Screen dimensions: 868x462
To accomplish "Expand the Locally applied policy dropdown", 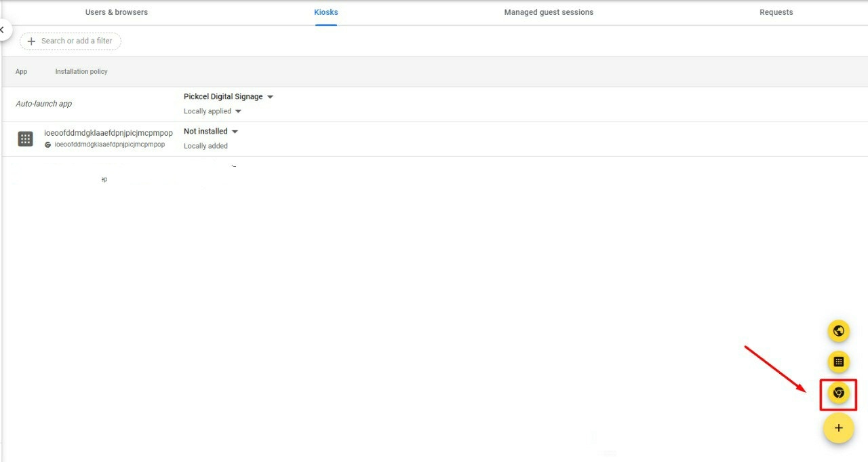I will [x=210, y=111].
